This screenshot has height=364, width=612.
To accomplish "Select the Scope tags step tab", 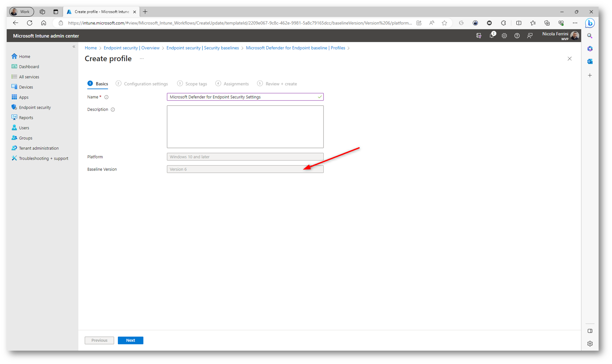I will pos(192,84).
